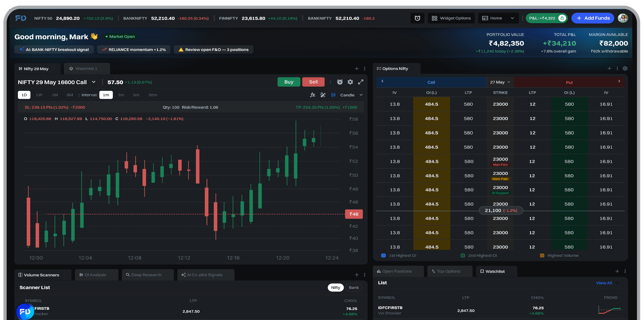
Task: Open scanner panel three-dot menu
Action: click(364, 275)
